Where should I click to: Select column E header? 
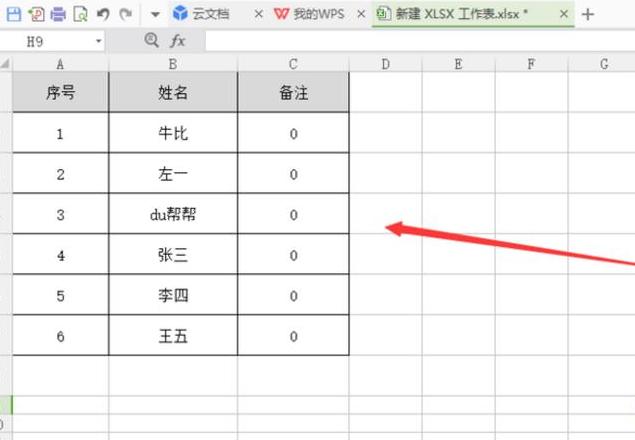click(458, 64)
